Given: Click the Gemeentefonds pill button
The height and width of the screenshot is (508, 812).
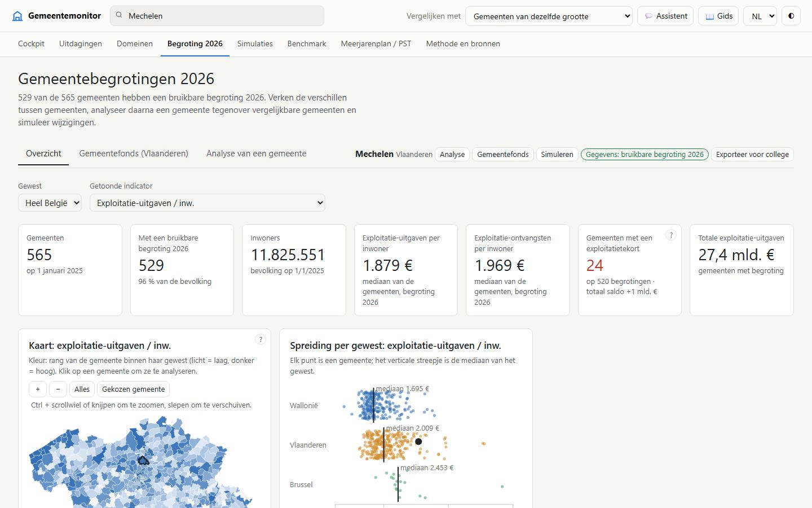Looking at the screenshot, I should pos(503,154).
